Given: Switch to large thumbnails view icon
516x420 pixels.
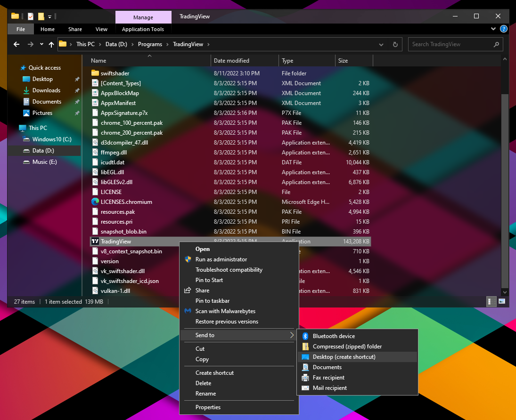Looking at the screenshot, I should [502, 301].
